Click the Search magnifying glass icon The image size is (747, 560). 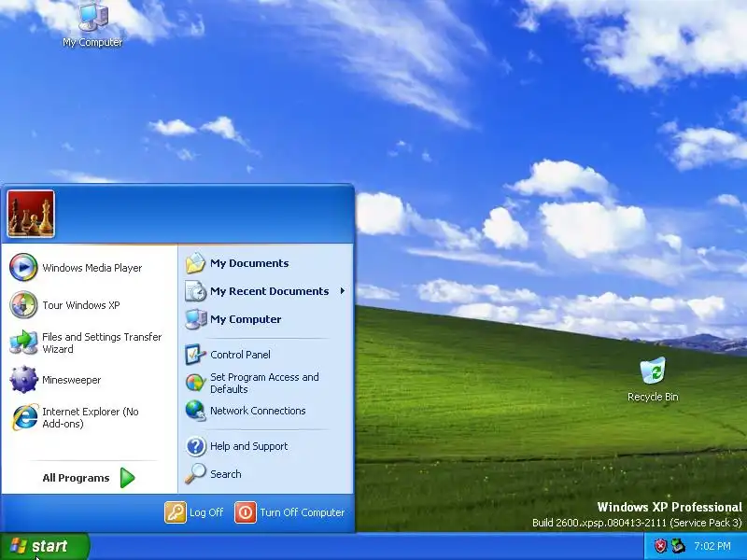point(195,474)
